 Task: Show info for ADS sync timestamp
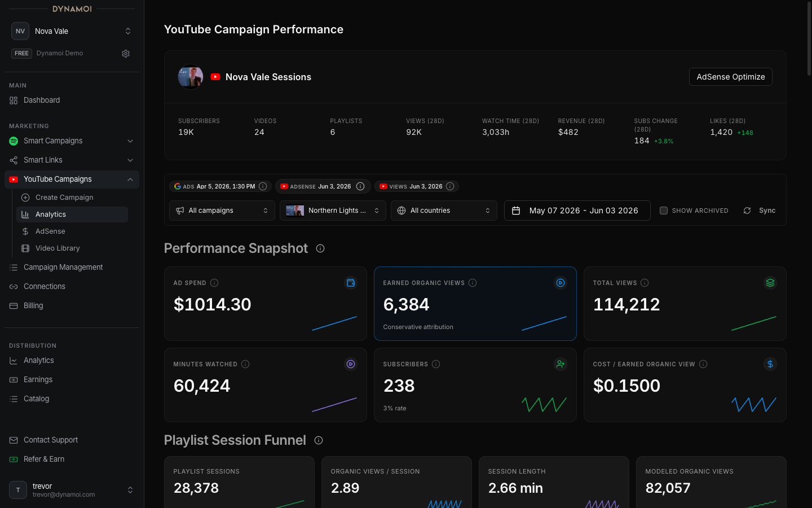(x=263, y=186)
